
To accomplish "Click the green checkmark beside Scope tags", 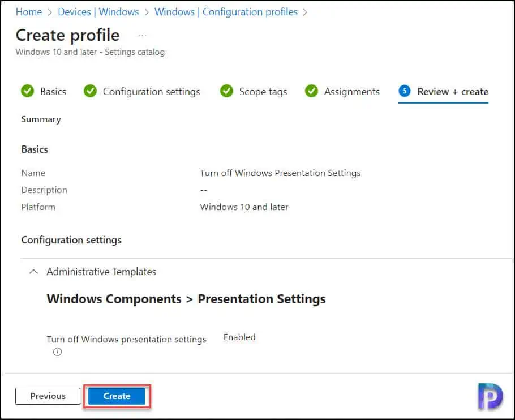I will pos(226,91).
